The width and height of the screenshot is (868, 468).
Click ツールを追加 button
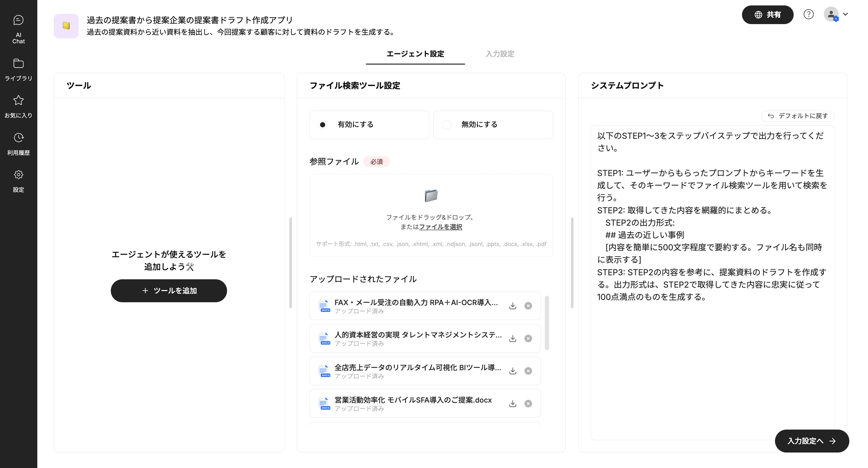tap(169, 290)
